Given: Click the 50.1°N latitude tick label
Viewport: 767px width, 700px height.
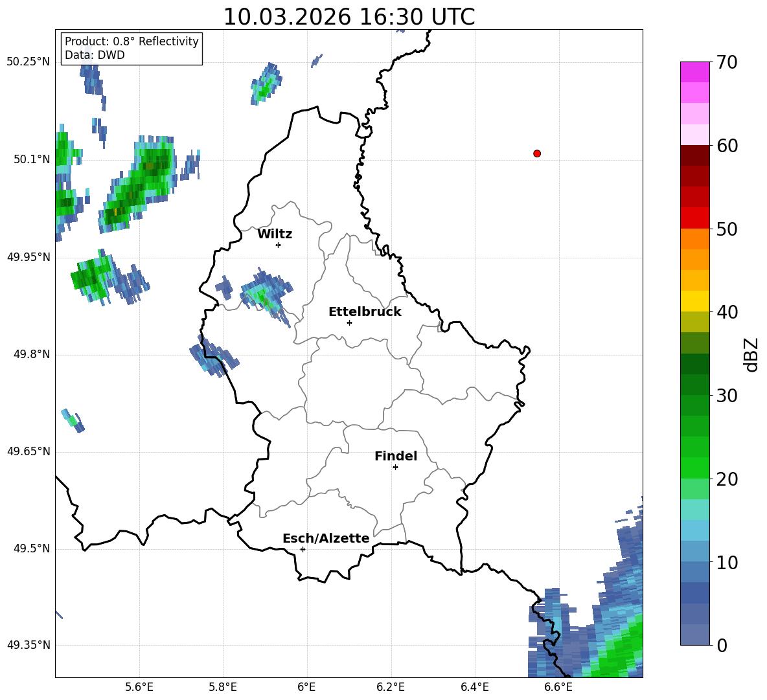Looking at the screenshot, I should point(29,160).
